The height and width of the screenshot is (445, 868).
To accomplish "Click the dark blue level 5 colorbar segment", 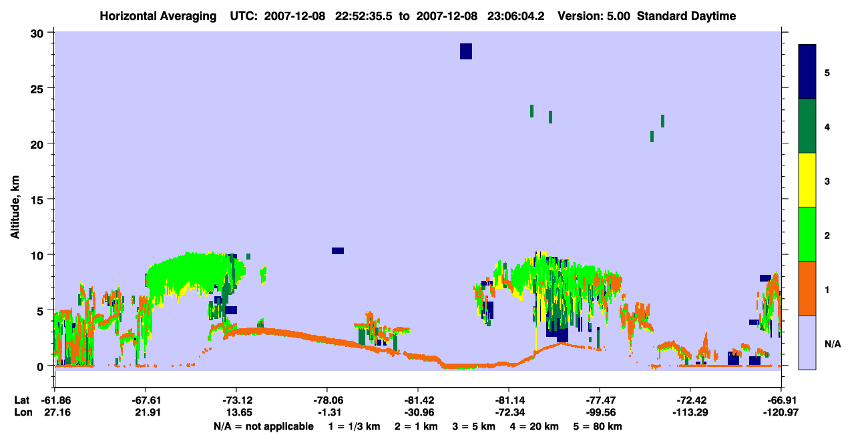I will coord(807,72).
